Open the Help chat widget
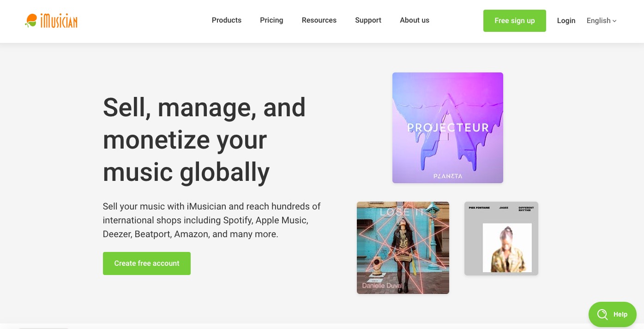This screenshot has height=329, width=644. pyautogui.click(x=613, y=315)
